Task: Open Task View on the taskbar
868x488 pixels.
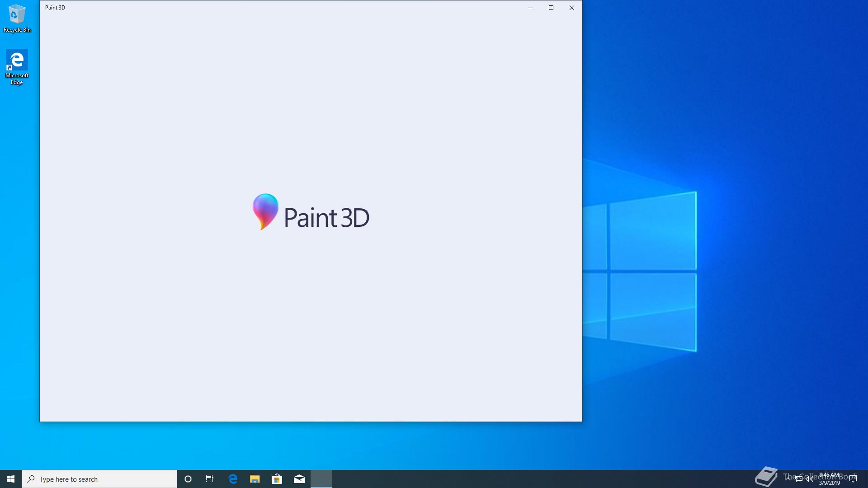Action: pos(210,479)
